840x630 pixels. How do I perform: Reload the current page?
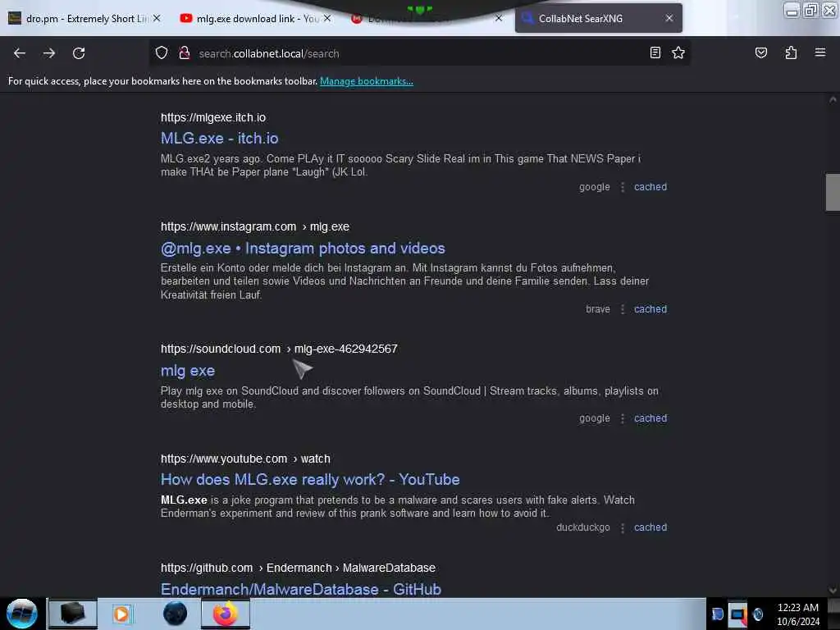79,53
